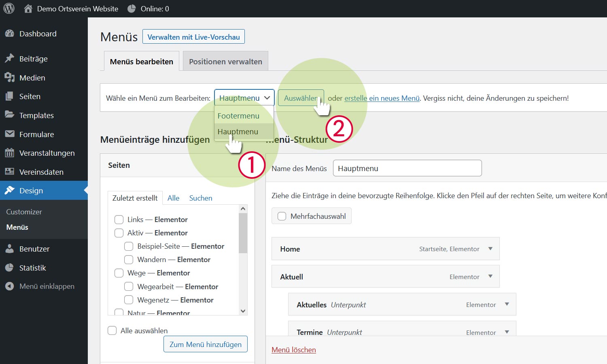Click the Formulare envelope icon
The image size is (607, 364).
(10, 134)
